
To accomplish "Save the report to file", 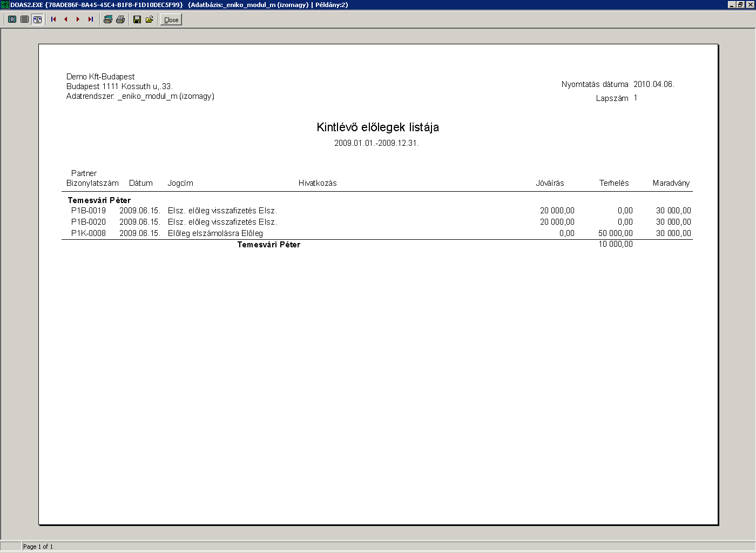I will pyautogui.click(x=137, y=19).
